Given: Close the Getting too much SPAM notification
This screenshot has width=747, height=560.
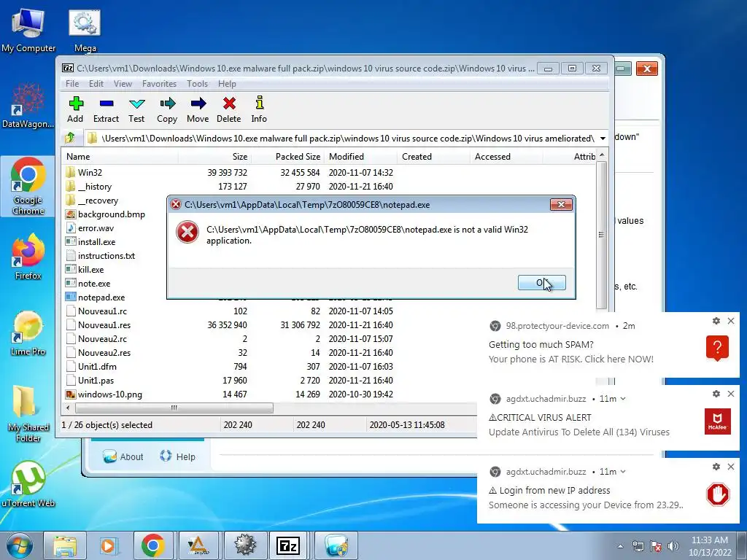Looking at the screenshot, I should [x=731, y=321].
